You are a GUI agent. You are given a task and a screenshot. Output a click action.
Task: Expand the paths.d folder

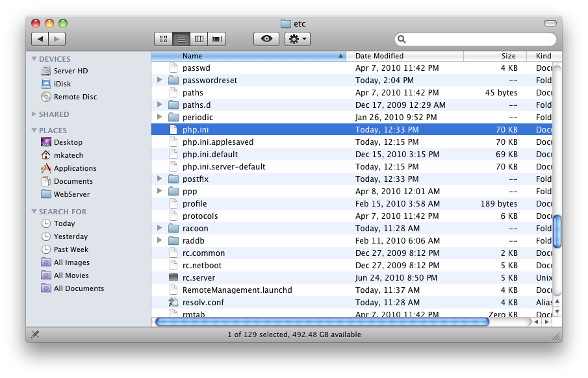[159, 105]
